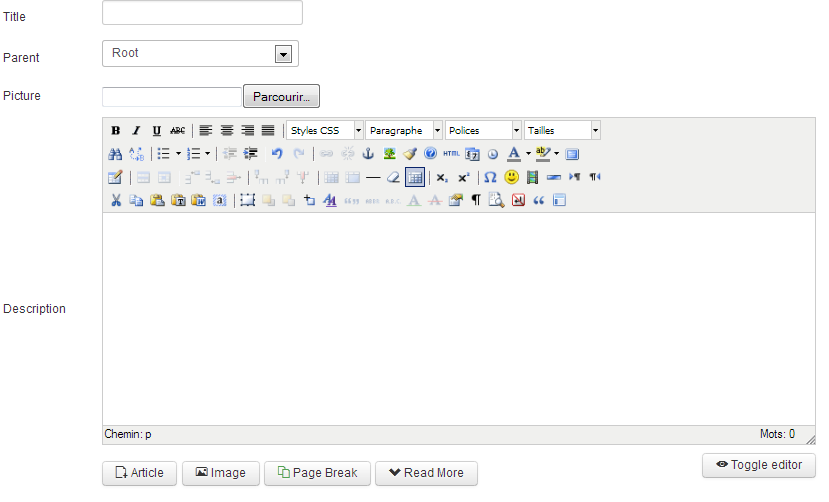Click the italic formatting icon

(136, 131)
